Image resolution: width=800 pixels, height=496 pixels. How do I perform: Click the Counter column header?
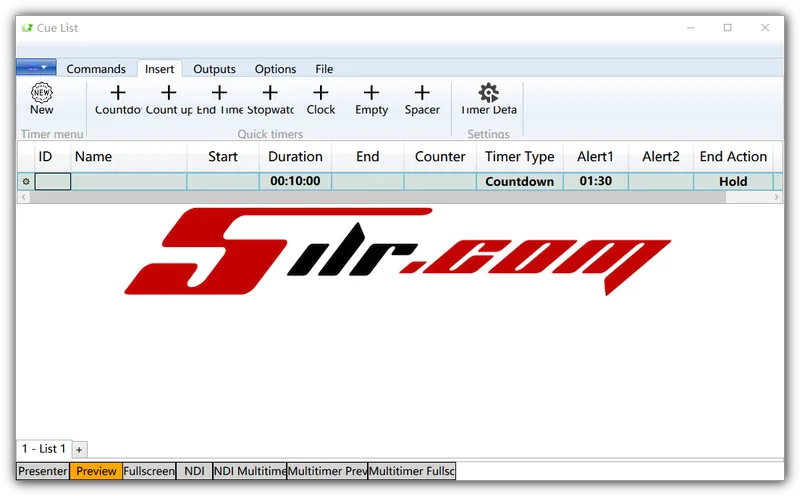tap(440, 157)
